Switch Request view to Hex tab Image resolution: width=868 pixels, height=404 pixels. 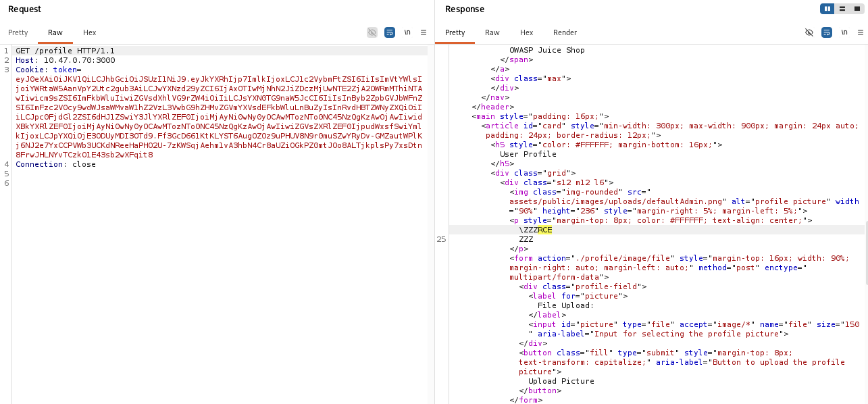point(90,32)
